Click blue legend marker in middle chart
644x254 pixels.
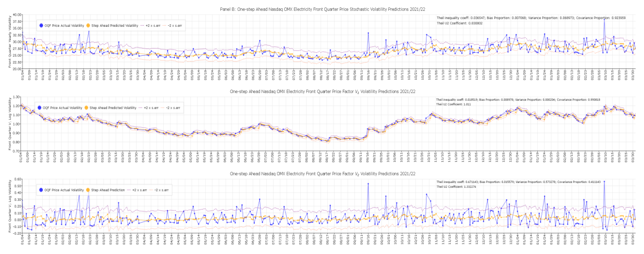tap(39, 108)
